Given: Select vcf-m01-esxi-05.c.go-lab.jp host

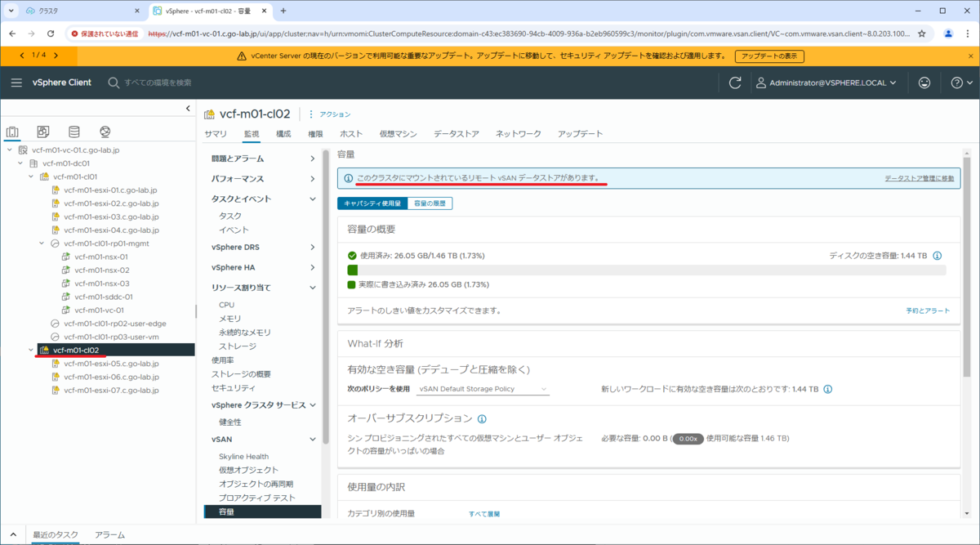Looking at the screenshot, I should [110, 364].
